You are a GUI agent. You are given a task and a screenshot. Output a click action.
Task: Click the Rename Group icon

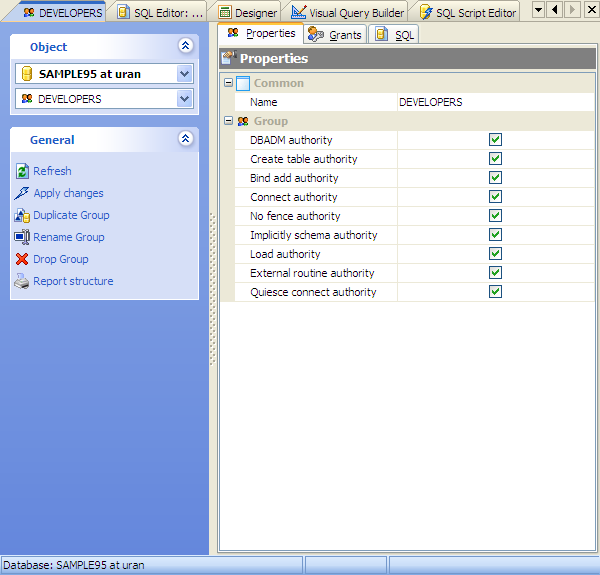click(x=22, y=237)
